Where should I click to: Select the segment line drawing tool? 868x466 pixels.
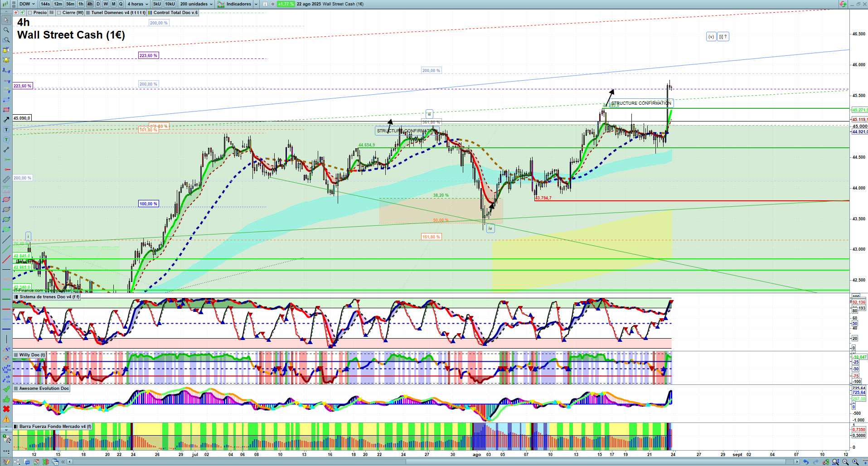click(6, 150)
